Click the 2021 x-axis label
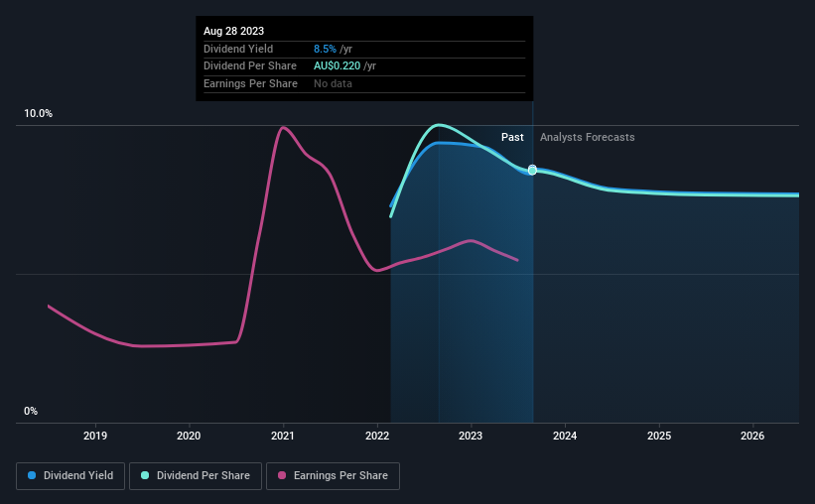815x504 pixels. pyautogui.click(x=283, y=436)
